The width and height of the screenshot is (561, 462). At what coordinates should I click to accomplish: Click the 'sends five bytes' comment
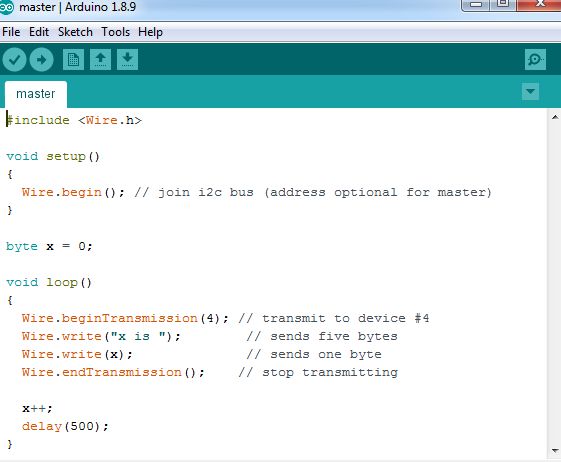pos(322,336)
